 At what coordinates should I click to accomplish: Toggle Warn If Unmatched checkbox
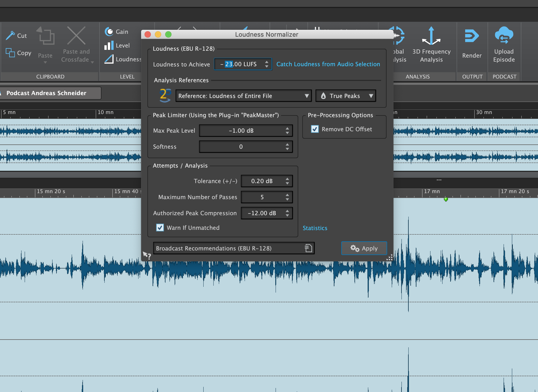[x=160, y=228]
